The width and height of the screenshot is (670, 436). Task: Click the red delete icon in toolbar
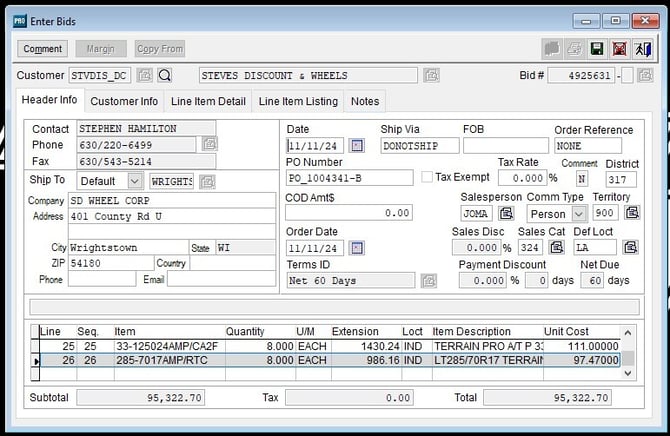click(x=620, y=48)
